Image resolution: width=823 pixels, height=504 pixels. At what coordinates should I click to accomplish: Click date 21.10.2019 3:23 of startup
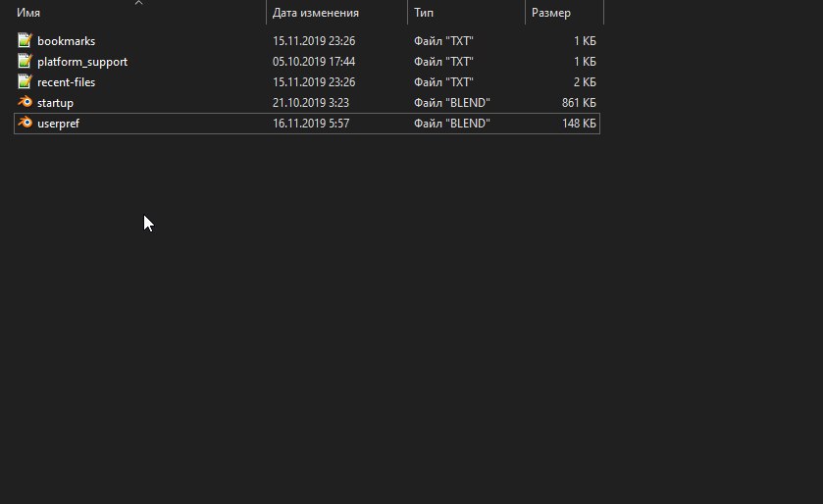tap(311, 103)
